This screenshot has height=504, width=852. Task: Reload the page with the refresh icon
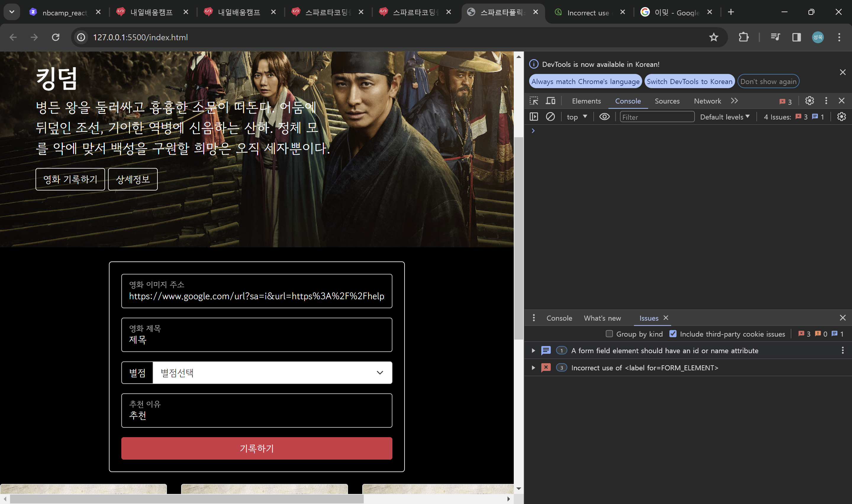pyautogui.click(x=56, y=37)
